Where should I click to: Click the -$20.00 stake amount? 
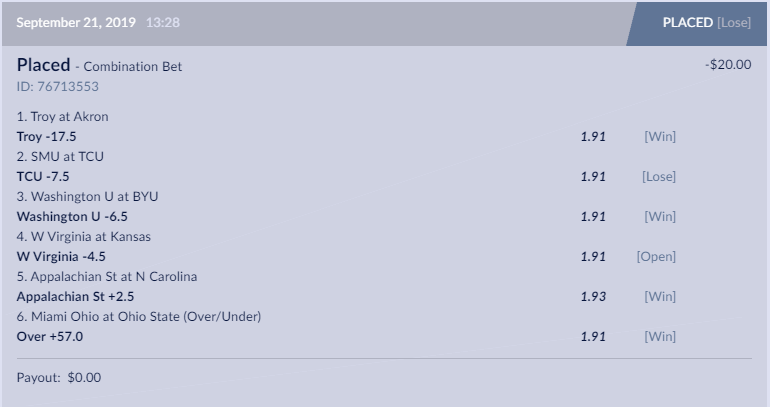coord(728,65)
